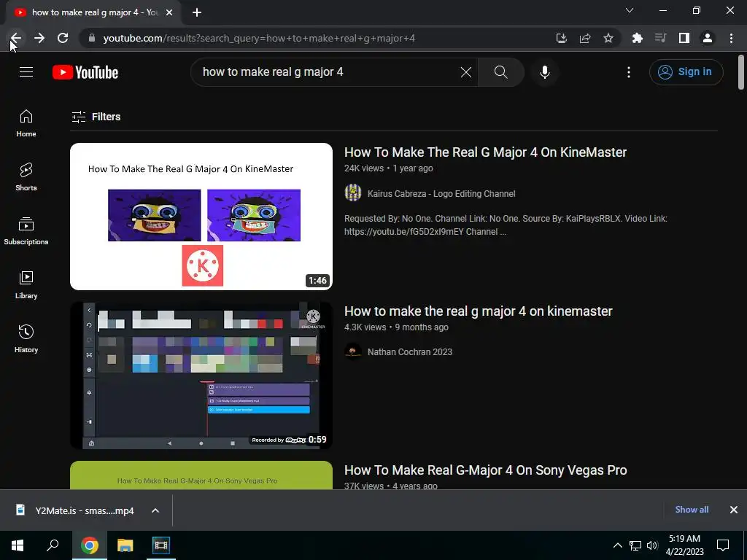Click the browser forward arrow
747x560 pixels.
39,38
